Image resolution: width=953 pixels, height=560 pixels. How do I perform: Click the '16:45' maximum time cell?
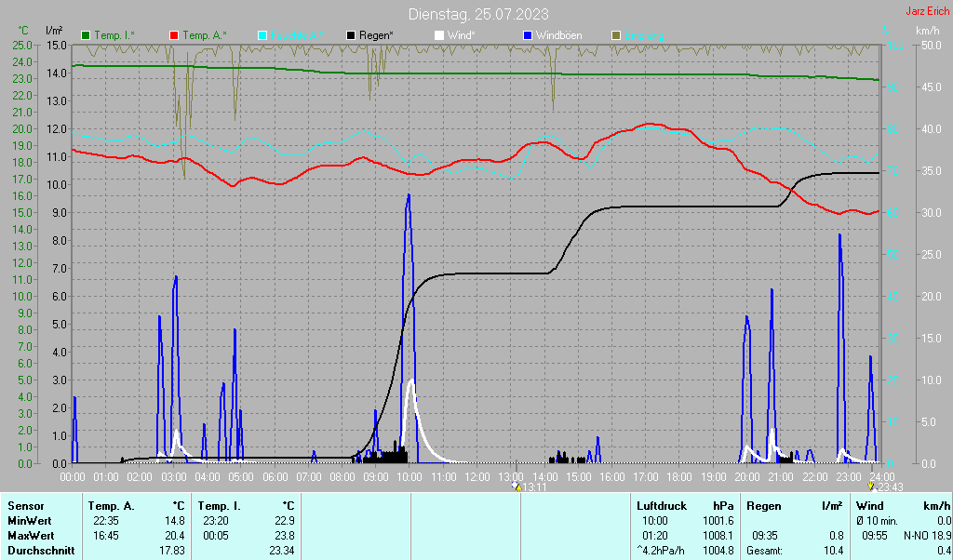[x=106, y=537]
